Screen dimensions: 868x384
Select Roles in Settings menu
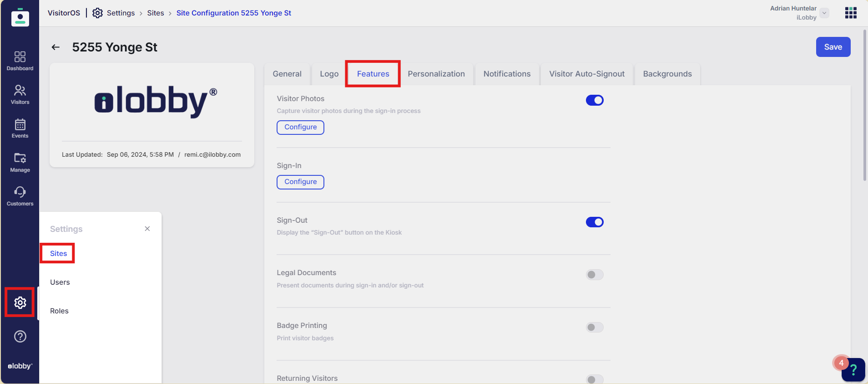click(59, 311)
